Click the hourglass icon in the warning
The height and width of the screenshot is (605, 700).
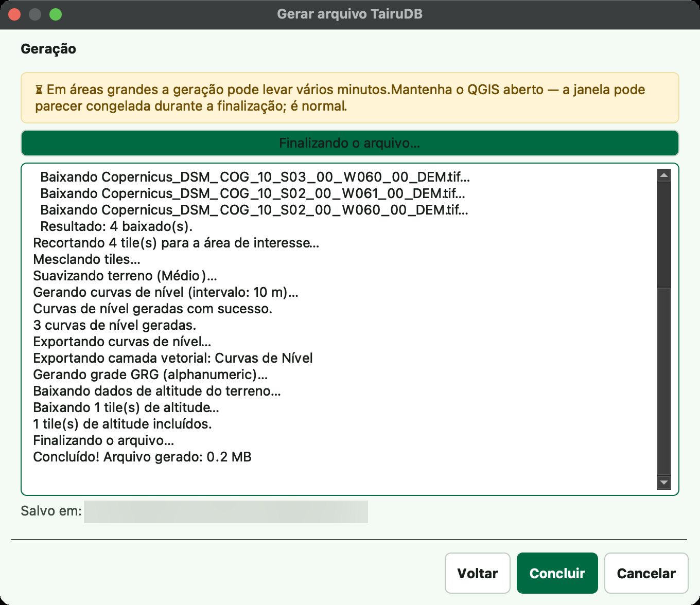coord(39,90)
